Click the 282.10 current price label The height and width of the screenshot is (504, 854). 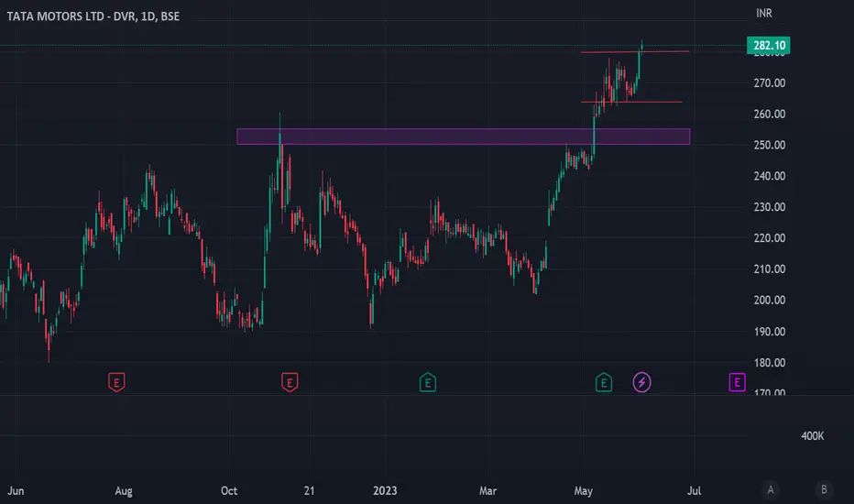point(769,45)
